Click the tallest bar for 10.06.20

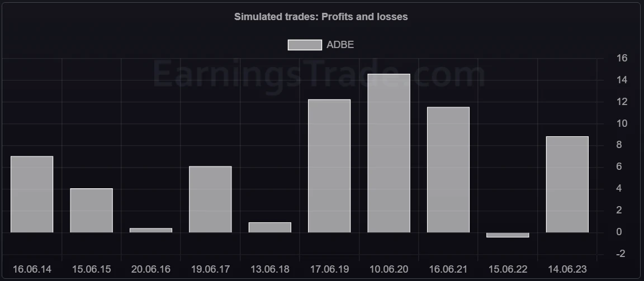click(389, 153)
